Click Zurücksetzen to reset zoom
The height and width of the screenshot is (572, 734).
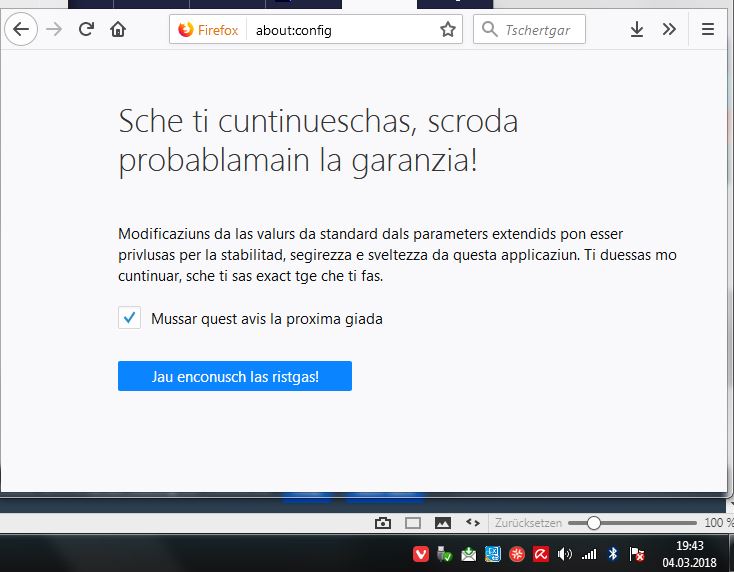528,523
